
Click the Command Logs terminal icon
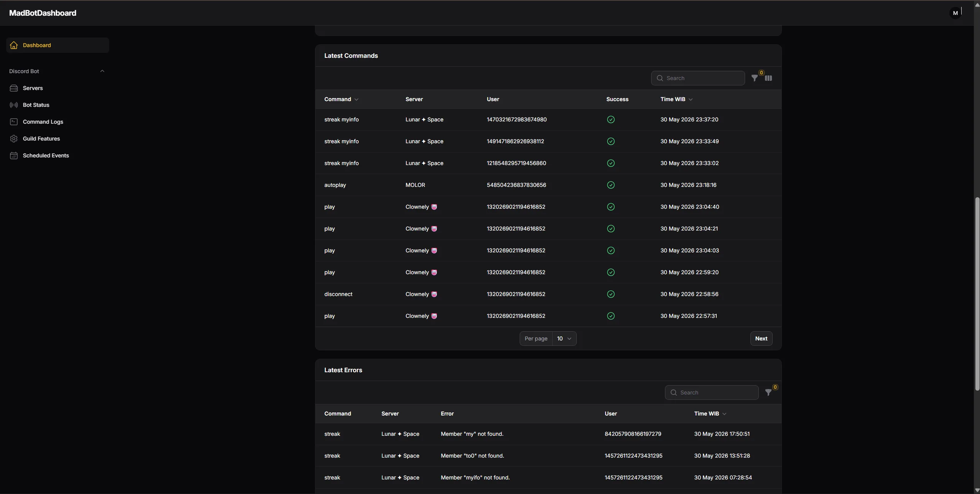click(x=14, y=122)
